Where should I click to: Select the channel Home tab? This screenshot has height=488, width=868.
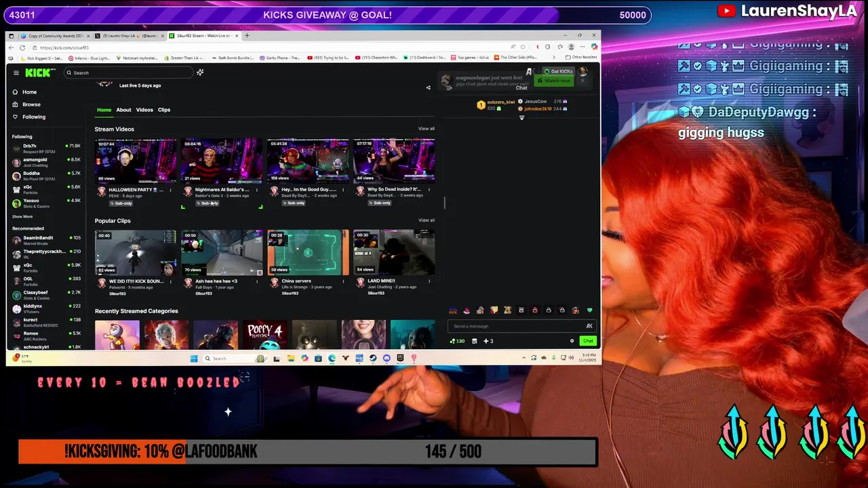click(104, 110)
